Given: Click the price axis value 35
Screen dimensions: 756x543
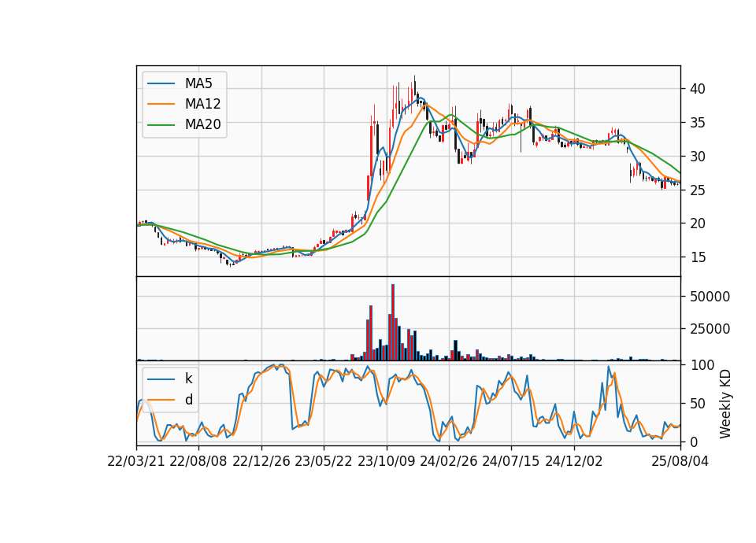Looking at the screenshot, I should coord(698,123).
